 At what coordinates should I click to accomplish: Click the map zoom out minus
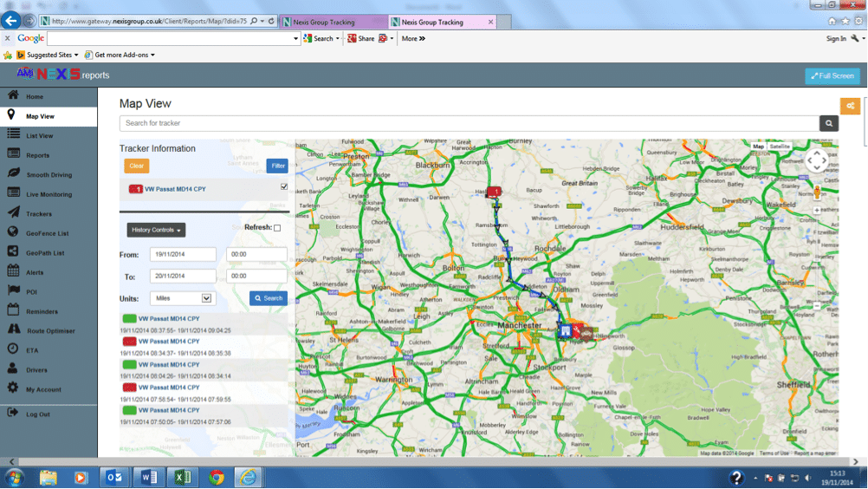(817, 306)
